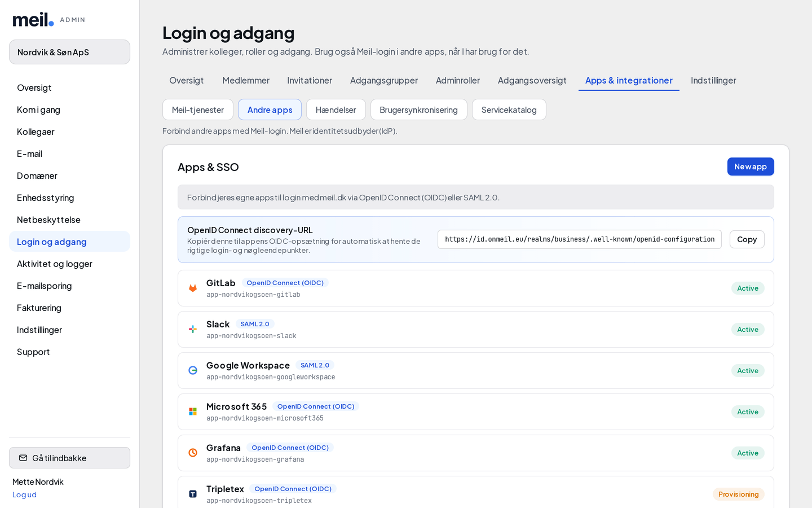Image resolution: width=812 pixels, height=508 pixels.
Task: Click the Google Workspace logo icon
Action: pos(193,371)
